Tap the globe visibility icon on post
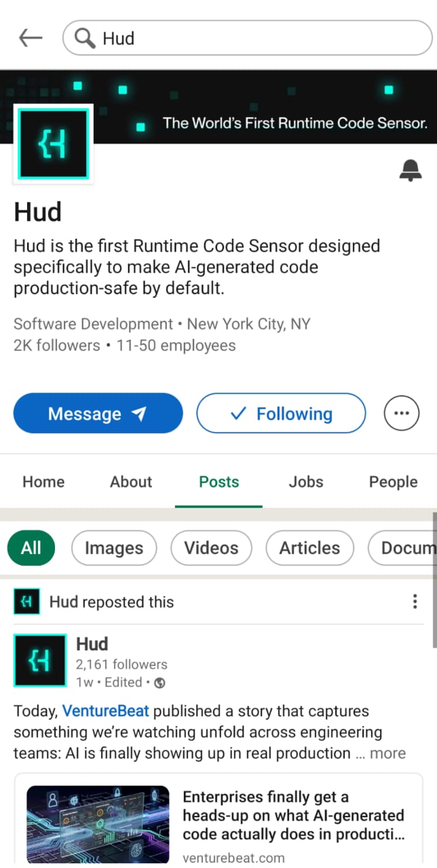The image size is (437, 868). click(x=159, y=683)
